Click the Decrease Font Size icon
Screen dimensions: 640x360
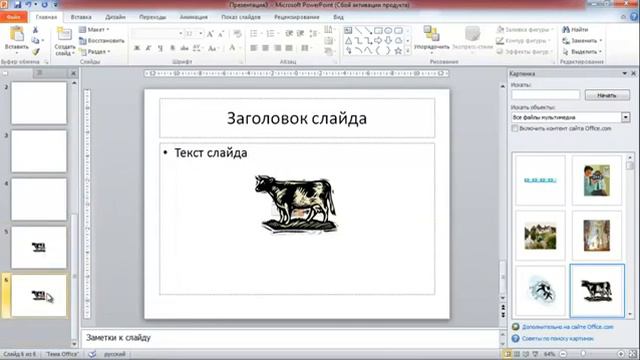pyautogui.click(x=221, y=34)
